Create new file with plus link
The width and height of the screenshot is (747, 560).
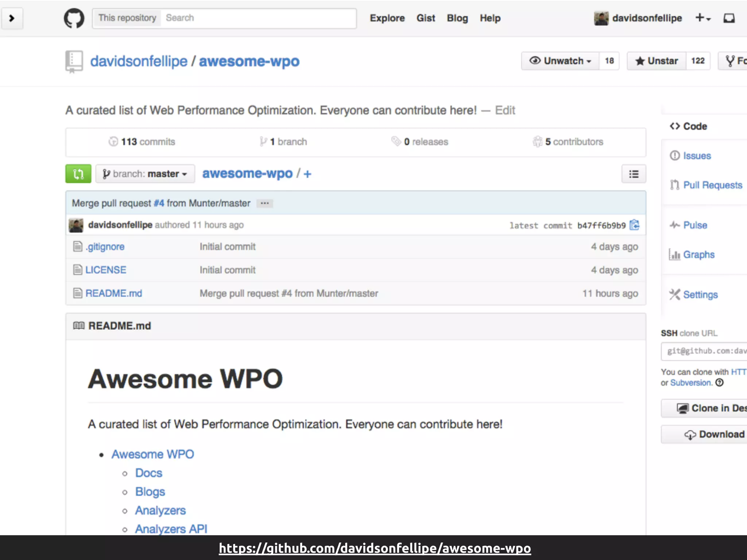307,174
